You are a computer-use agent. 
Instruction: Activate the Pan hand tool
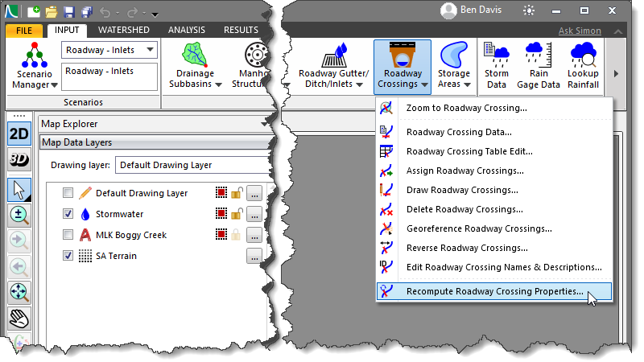click(19, 319)
